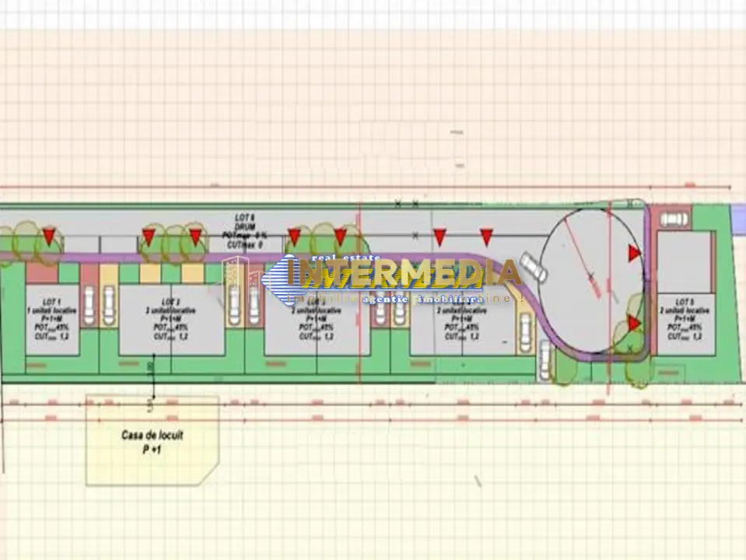Image resolution: width=746 pixels, height=560 pixels.
Task: Select the car on the yellow driveway beside LOT 4
Action: point(525,333)
